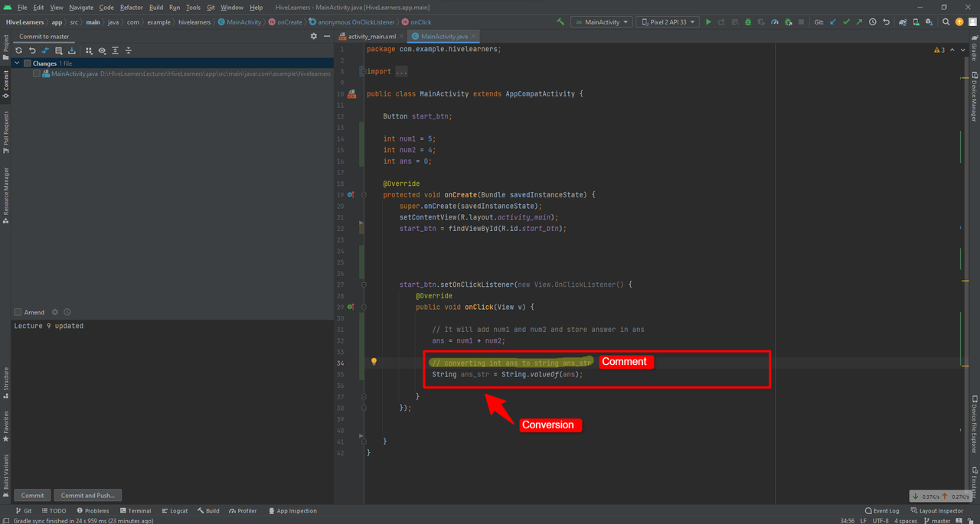Click the Make Project hammer icon
This screenshot has width=980, height=524.
[x=560, y=22]
